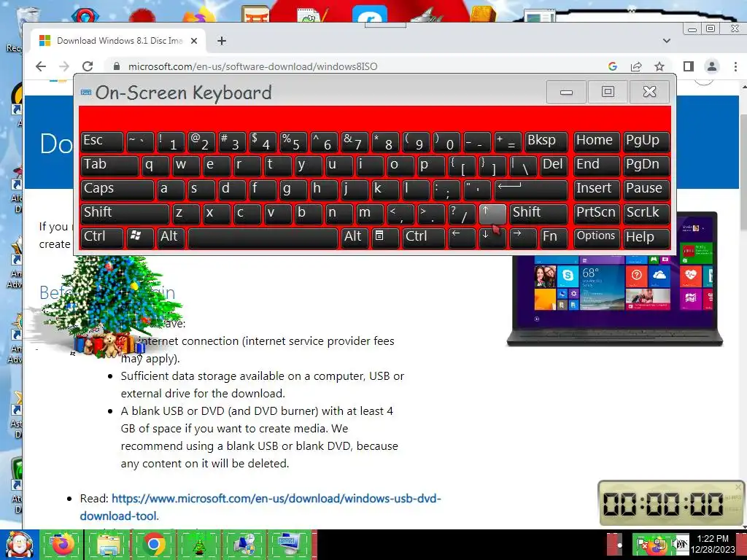The width and height of the screenshot is (747, 560).
Task: Click the 00:00:00 timer gadget
Action: pyautogui.click(x=671, y=503)
